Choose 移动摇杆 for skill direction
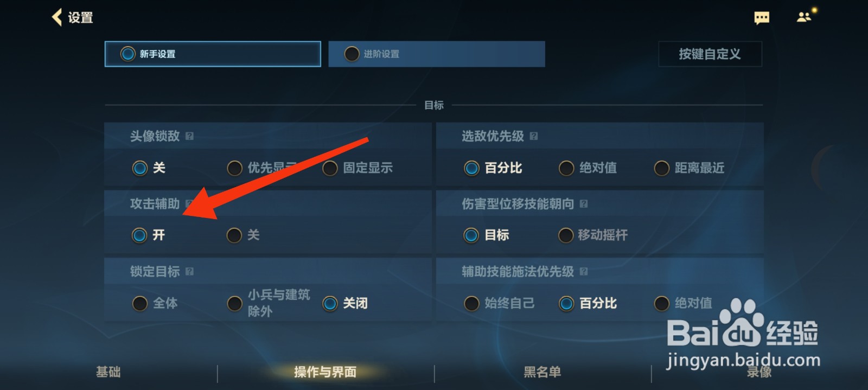The width and height of the screenshot is (868, 390). click(x=593, y=235)
